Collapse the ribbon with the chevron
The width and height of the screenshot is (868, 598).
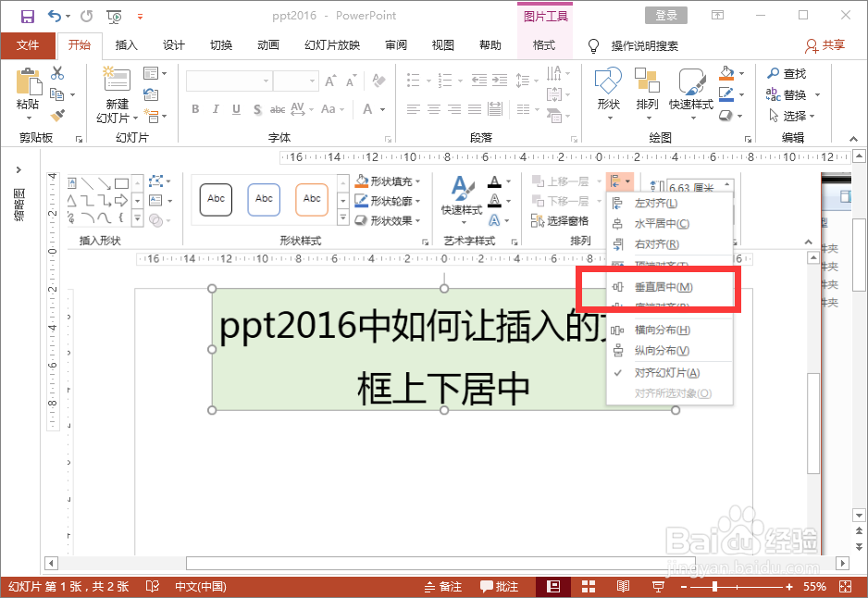point(853,139)
